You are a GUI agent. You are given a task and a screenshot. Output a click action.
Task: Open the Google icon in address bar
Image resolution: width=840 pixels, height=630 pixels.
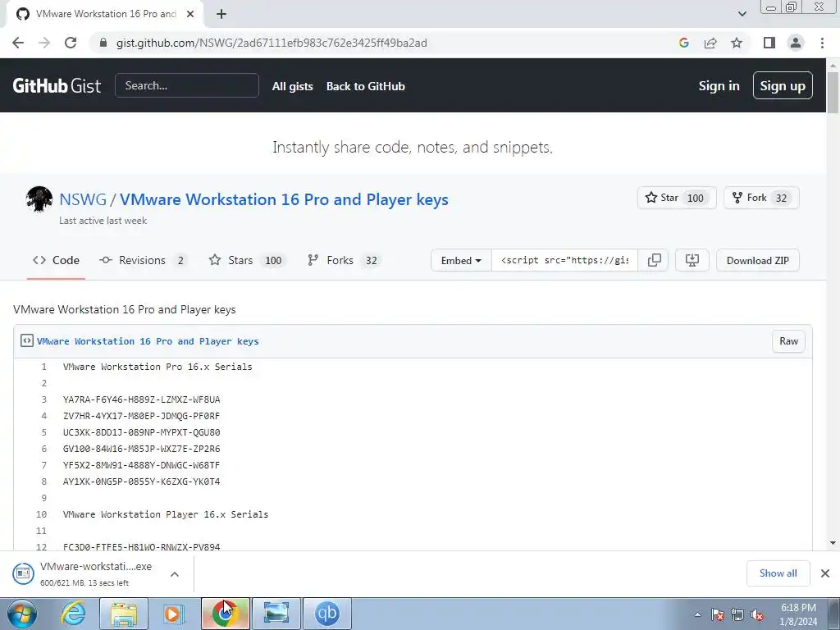pyautogui.click(x=683, y=43)
